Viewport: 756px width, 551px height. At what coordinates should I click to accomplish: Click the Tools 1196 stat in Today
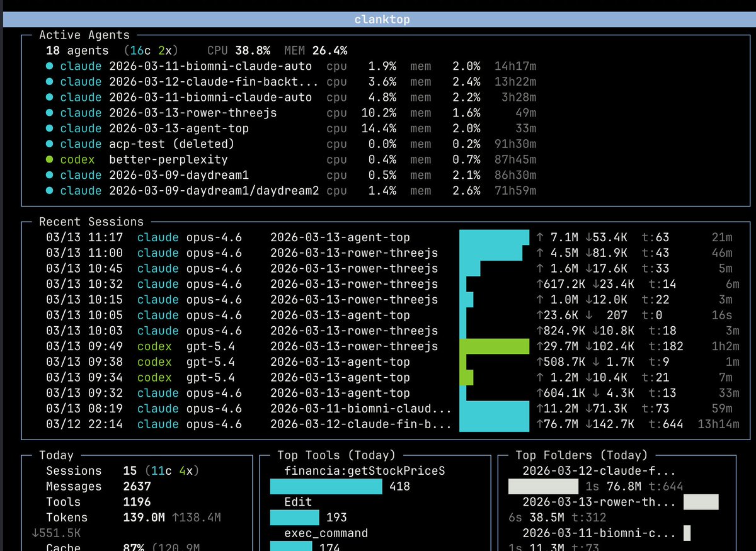click(98, 502)
